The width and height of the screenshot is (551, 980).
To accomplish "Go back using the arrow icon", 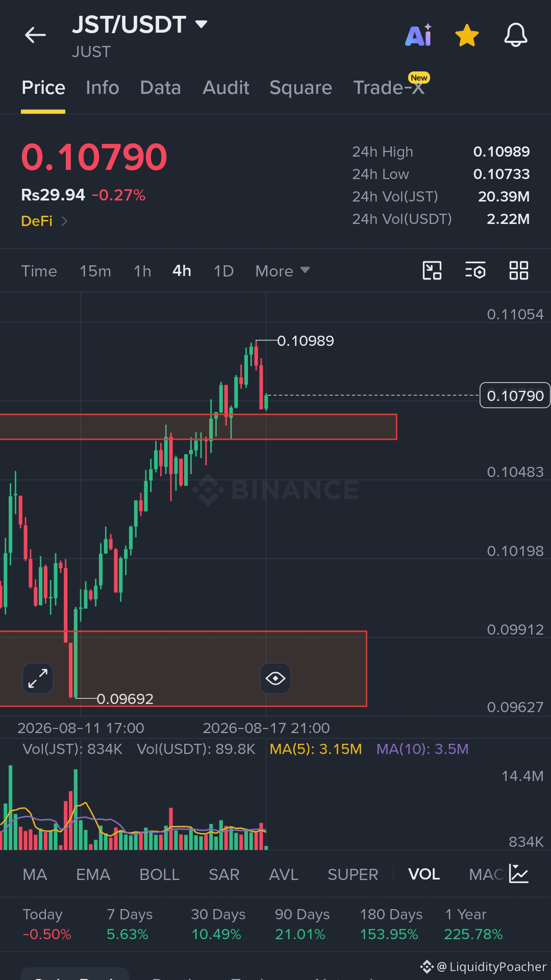I will (x=35, y=35).
